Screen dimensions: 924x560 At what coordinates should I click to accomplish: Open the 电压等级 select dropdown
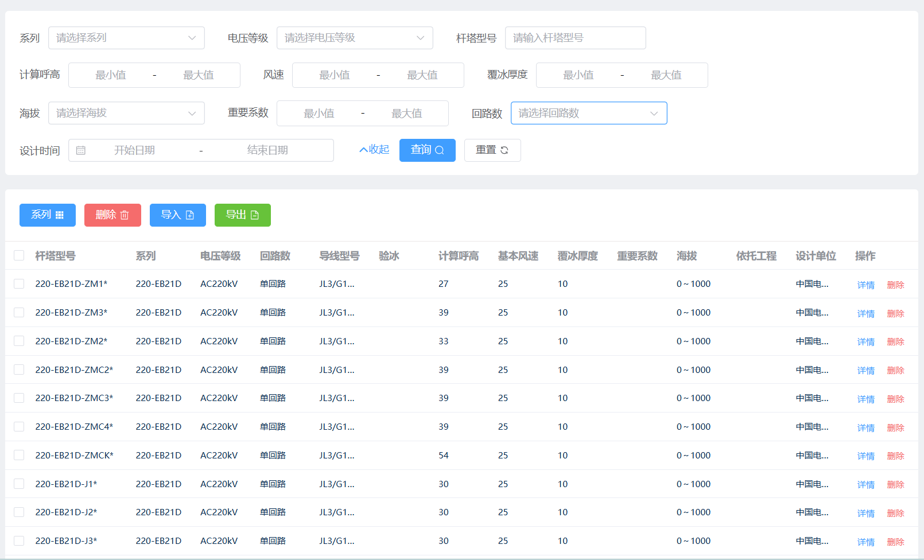click(355, 38)
